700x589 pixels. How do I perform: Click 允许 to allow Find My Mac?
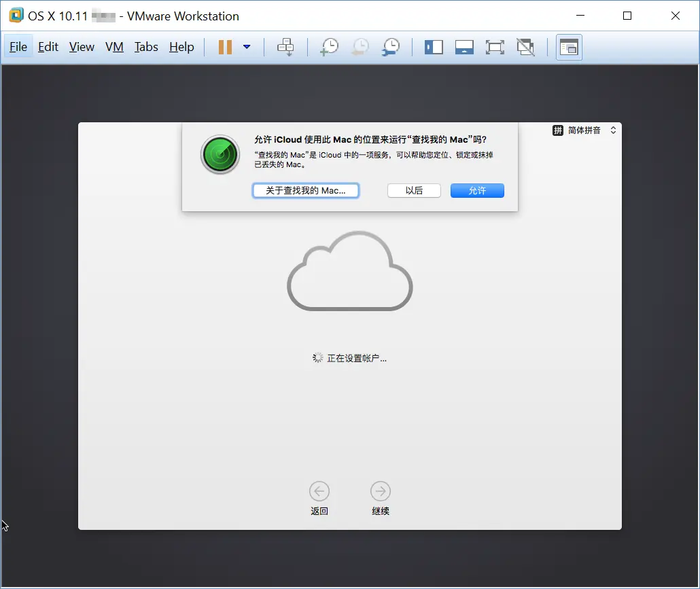tap(477, 190)
